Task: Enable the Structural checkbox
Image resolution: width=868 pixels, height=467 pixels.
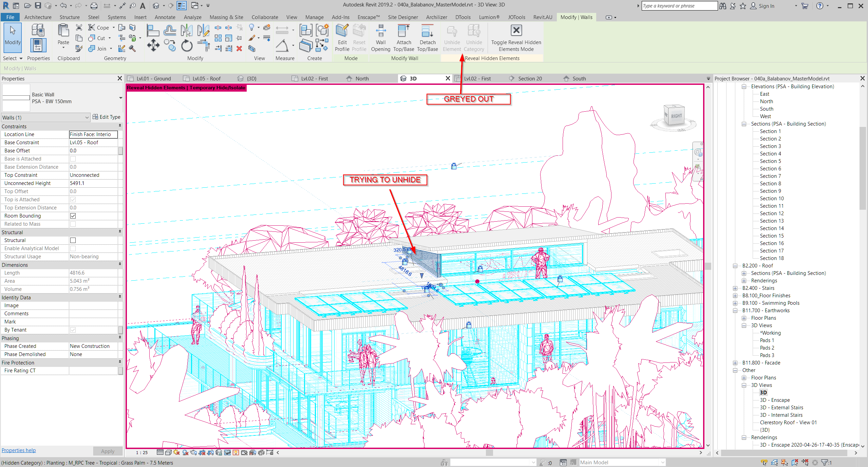Action: coord(73,240)
